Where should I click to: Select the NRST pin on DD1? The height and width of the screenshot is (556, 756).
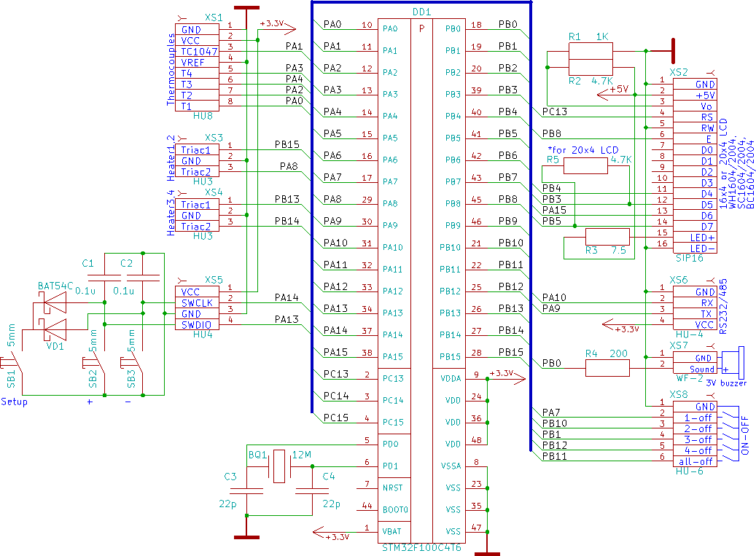coord(391,488)
